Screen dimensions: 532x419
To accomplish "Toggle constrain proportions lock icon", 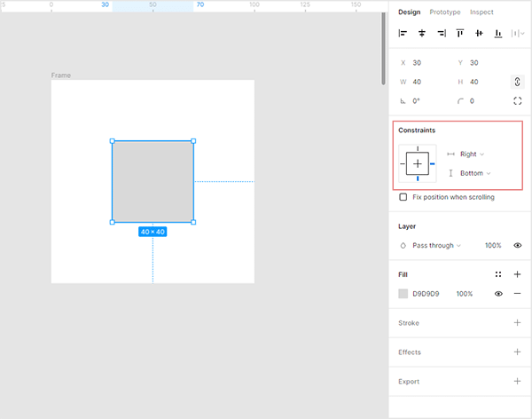I will 517,82.
